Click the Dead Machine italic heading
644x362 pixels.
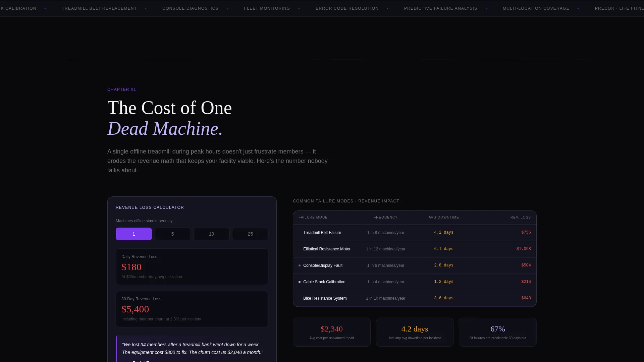tap(165, 129)
